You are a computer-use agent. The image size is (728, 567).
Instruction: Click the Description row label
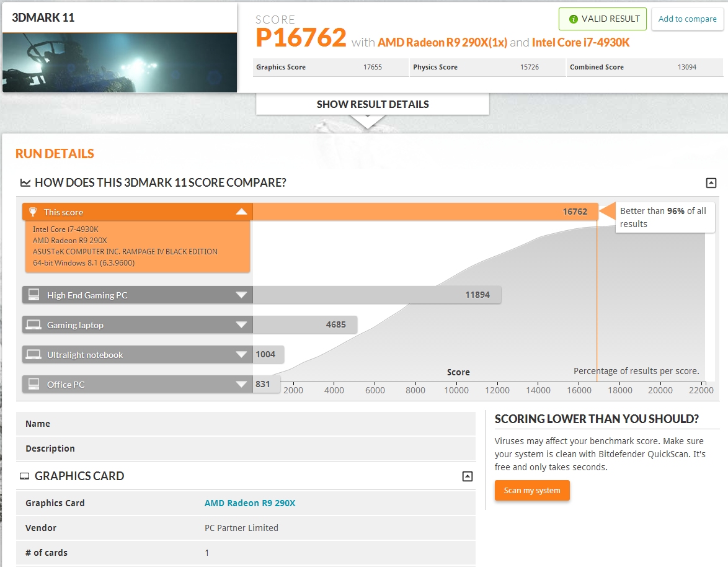(50, 449)
